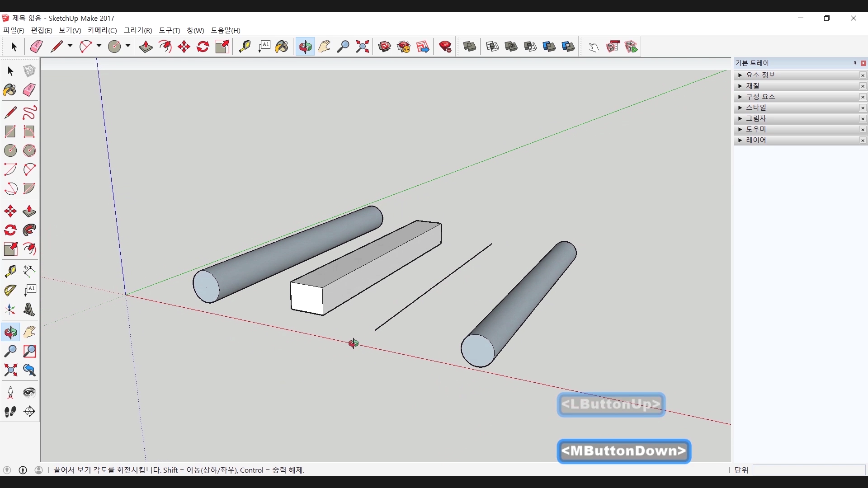Close the 요소 정보 panel with its X
This screenshot has width=868, height=488.
point(863,75)
